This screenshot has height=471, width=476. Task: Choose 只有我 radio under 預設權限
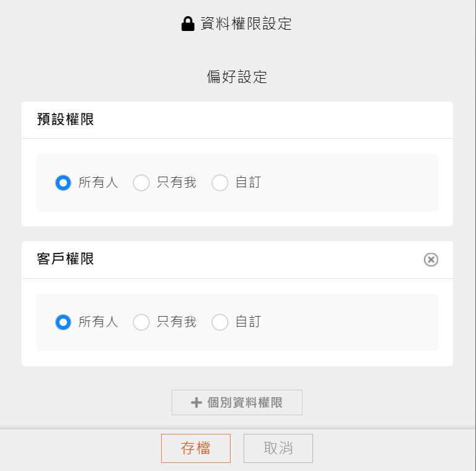pos(141,183)
